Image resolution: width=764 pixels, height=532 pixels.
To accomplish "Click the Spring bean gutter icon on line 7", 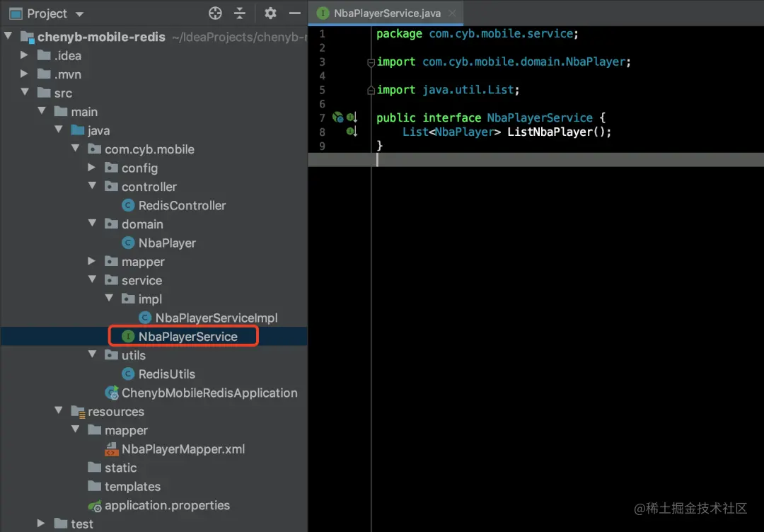I will (337, 117).
